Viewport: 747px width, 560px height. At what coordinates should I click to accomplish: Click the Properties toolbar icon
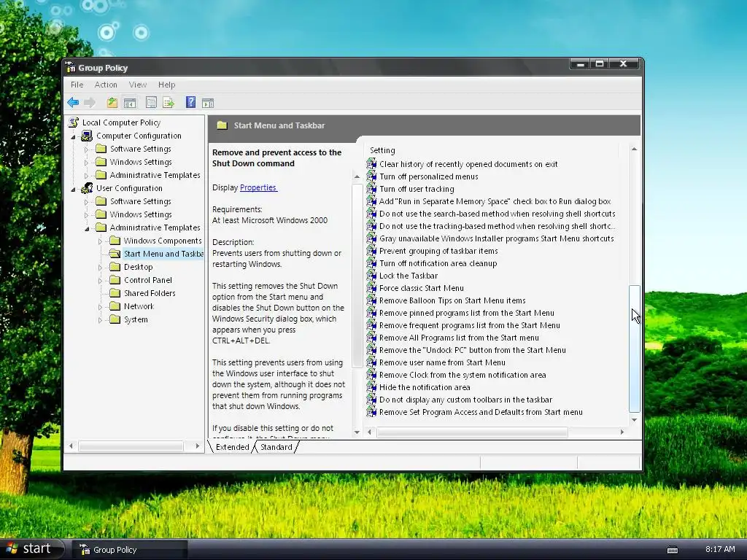(x=152, y=102)
